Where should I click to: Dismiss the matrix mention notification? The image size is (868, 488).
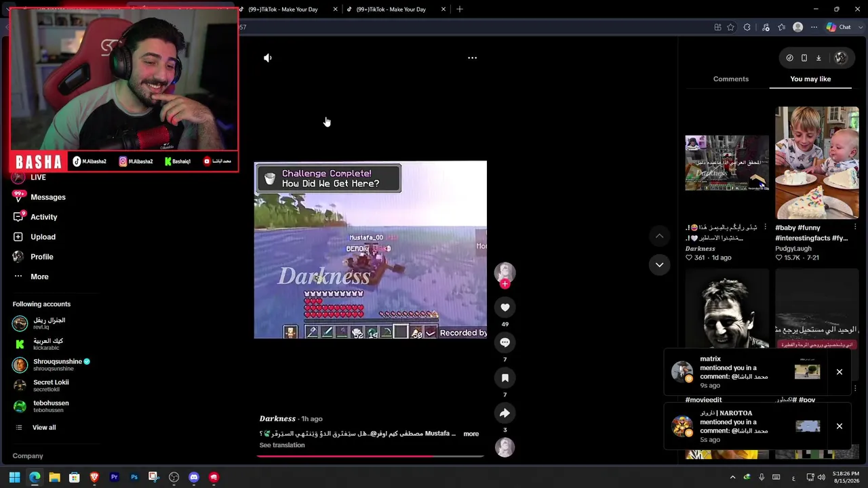point(840,372)
